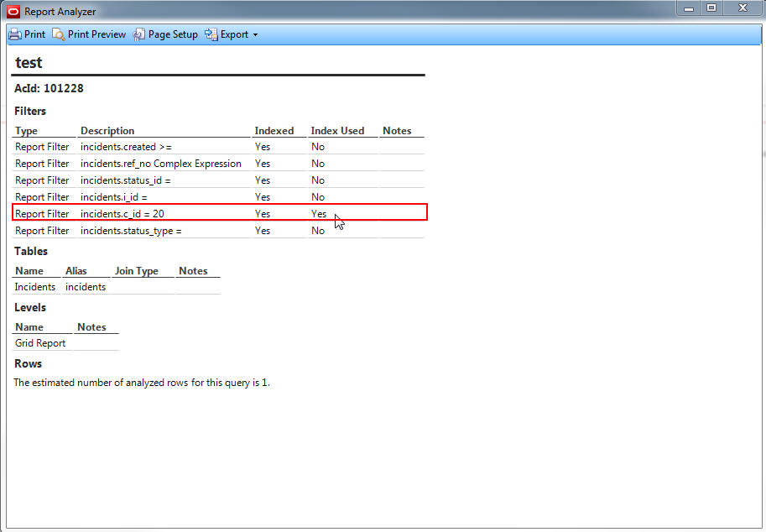Click the Name column header in Tables

(x=29, y=271)
